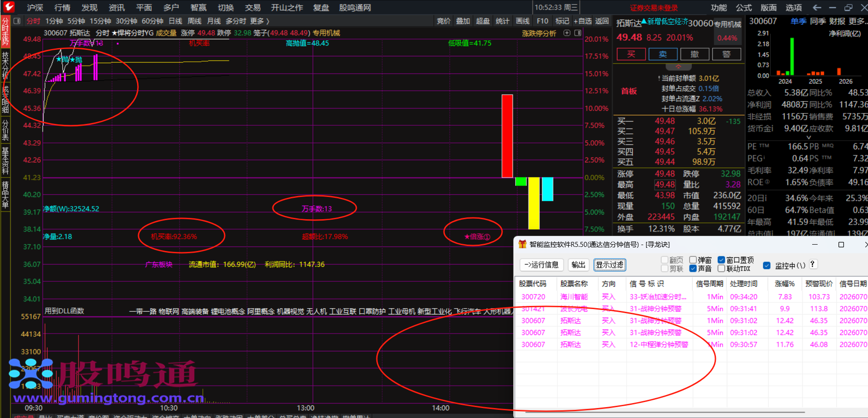Click the small warning icon before 当前封单额

659,79
